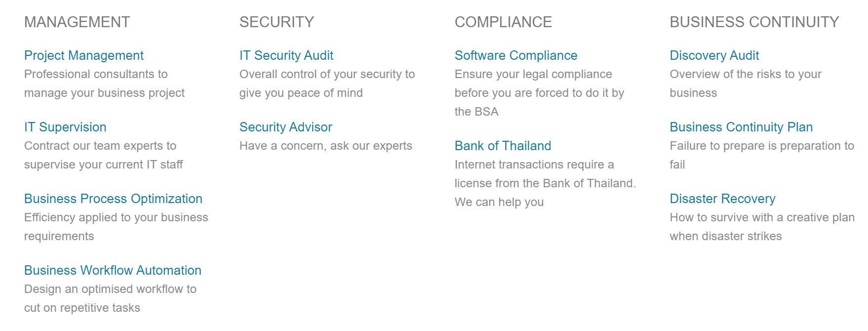
Task: Select Business Workflow Automation link
Action: tap(113, 270)
